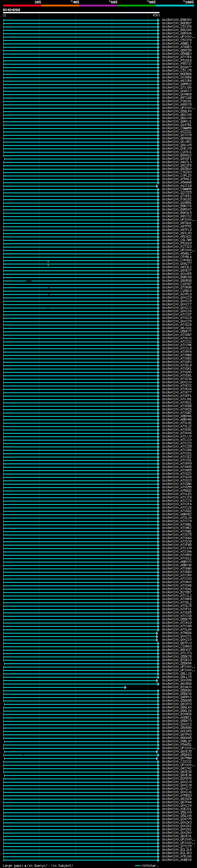Image resolution: width=197 pixels, height=868 pixels.
Task: Select hit UniRef100_Q14TB1
Action: click(177, 125)
